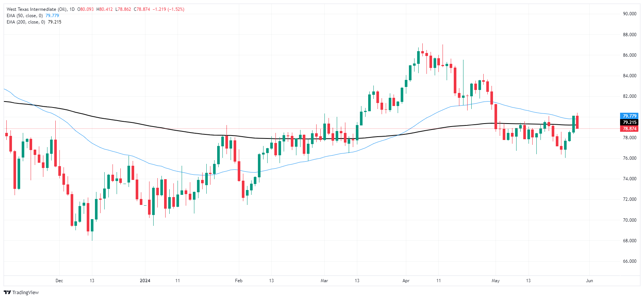Viewport: 644px width, 299px height.
Task: Click the black 79.215 price label
Action: tap(629, 122)
